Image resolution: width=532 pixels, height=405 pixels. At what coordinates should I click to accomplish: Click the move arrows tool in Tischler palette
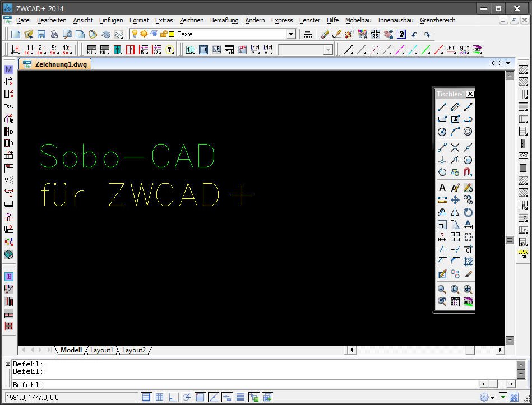455,200
